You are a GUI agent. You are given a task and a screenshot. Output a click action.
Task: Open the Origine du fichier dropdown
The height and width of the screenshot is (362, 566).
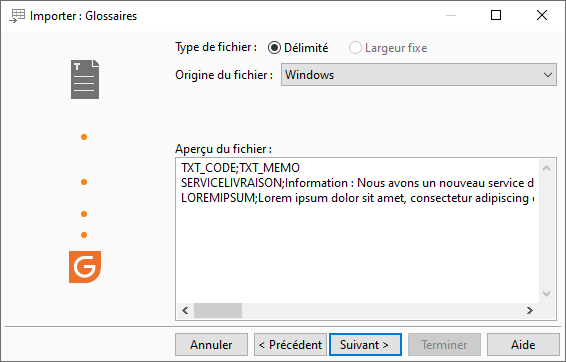[x=419, y=75]
